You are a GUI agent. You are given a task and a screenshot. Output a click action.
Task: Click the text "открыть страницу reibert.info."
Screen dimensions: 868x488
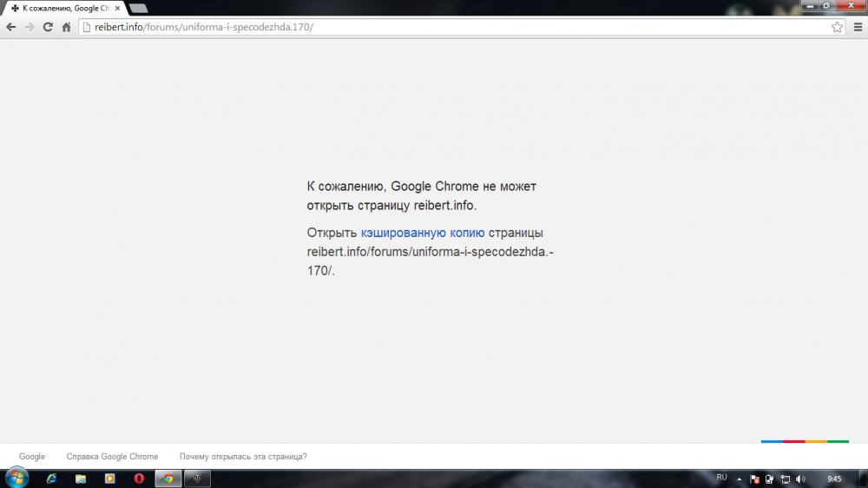point(391,206)
